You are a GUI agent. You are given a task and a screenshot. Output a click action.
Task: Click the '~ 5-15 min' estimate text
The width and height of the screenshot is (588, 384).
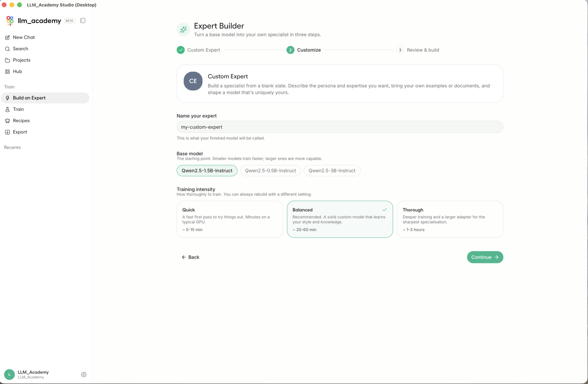point(193,230)
